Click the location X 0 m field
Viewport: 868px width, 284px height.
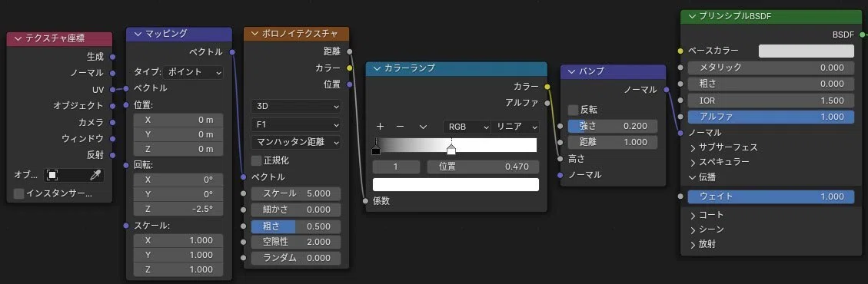[178, 120]
